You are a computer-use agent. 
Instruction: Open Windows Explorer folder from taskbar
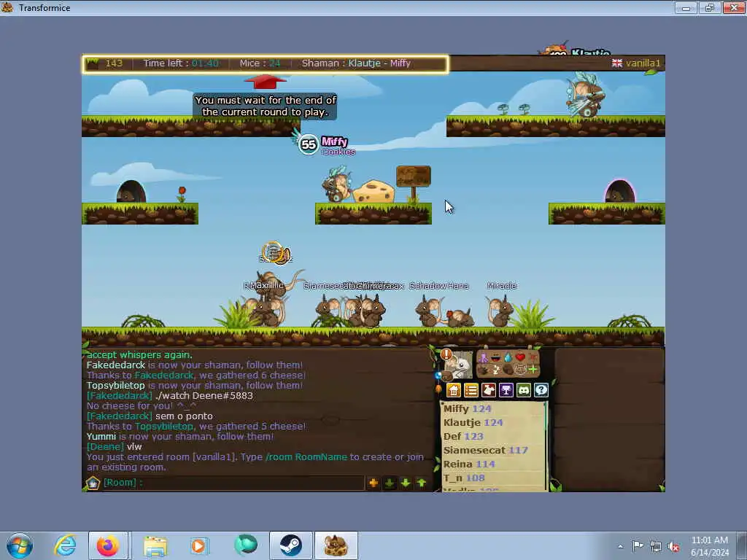155,545
